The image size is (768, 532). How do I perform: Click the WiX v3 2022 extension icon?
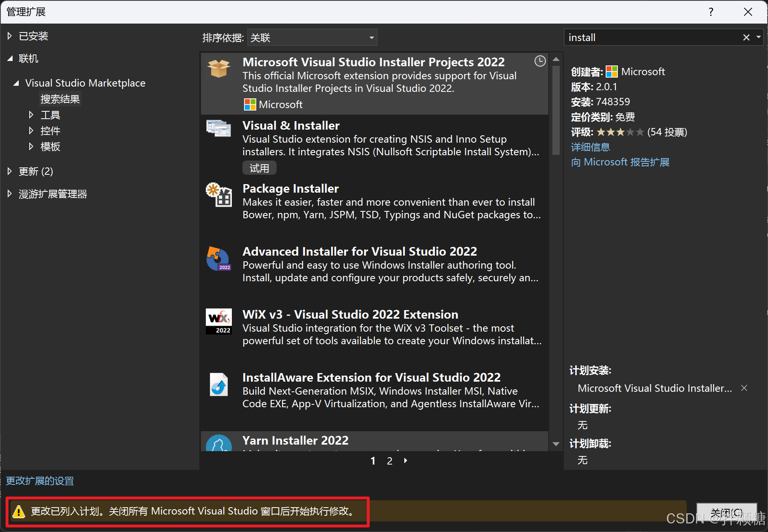tap(218, 321)
